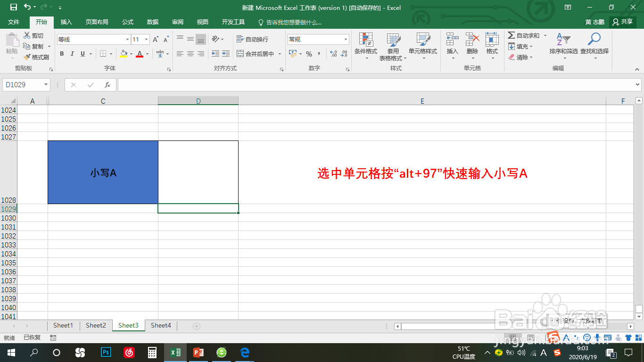644x362 pixels.
Task: Increase font size with the large A icon
Action: (x=156, y=40)
